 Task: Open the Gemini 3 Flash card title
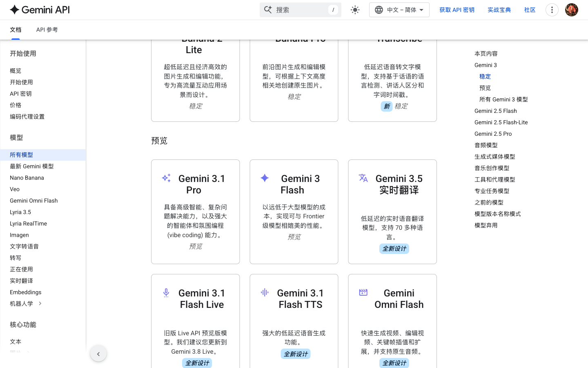(x=301, y=184)
